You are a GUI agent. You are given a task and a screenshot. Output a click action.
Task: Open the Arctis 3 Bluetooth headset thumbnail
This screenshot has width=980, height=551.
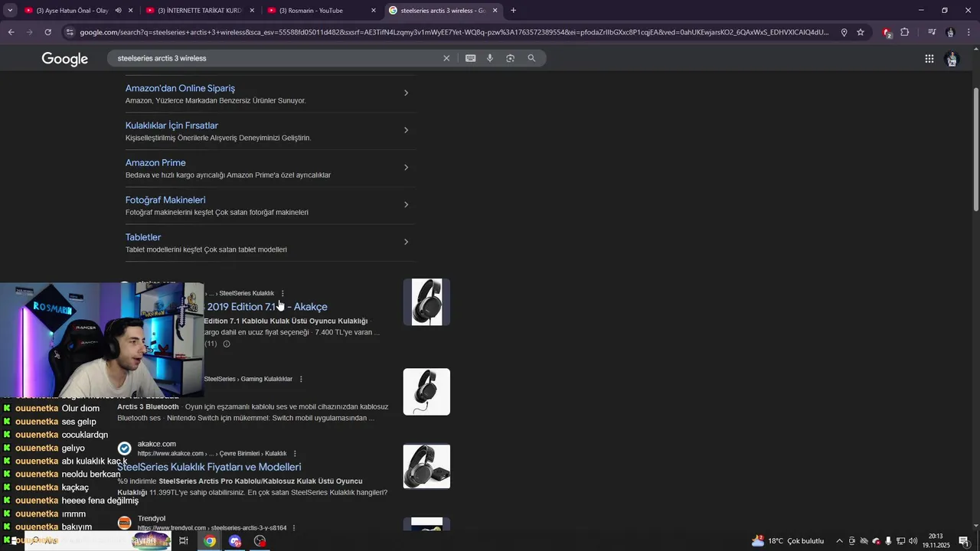(426, 392)
